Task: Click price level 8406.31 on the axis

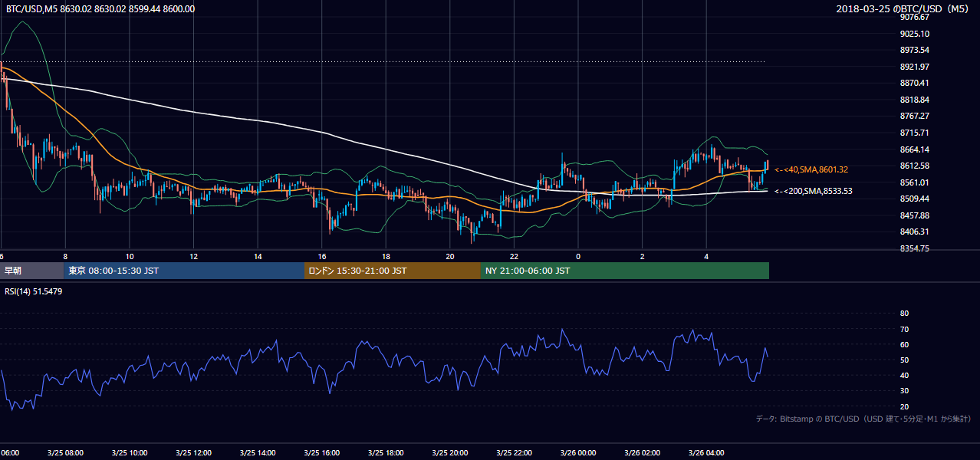Action: click(915, 232)
